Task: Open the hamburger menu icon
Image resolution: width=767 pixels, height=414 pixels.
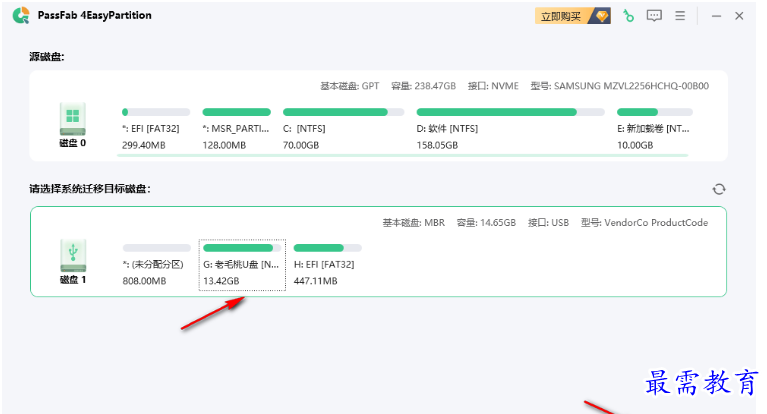Action: 680,16
